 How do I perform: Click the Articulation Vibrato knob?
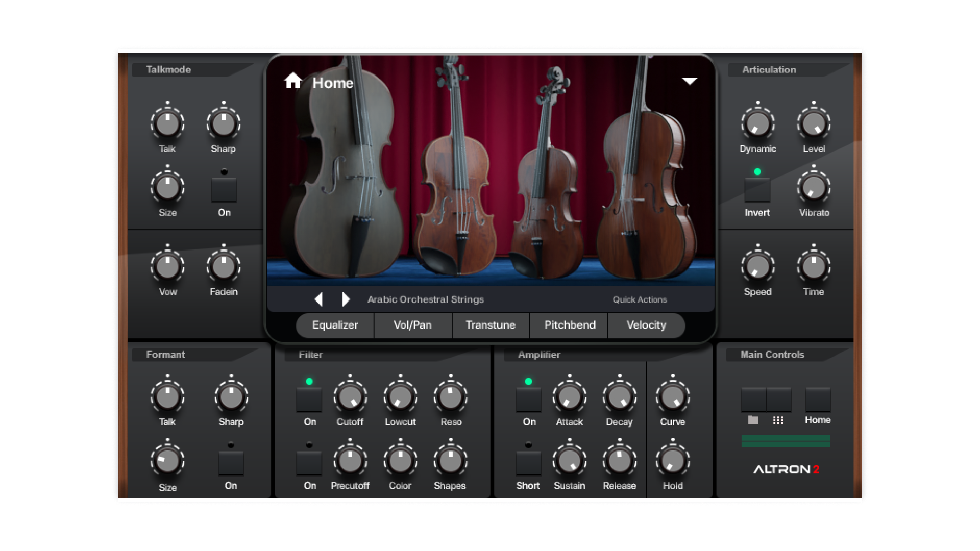pyautogui.click(x=814, y=188)
